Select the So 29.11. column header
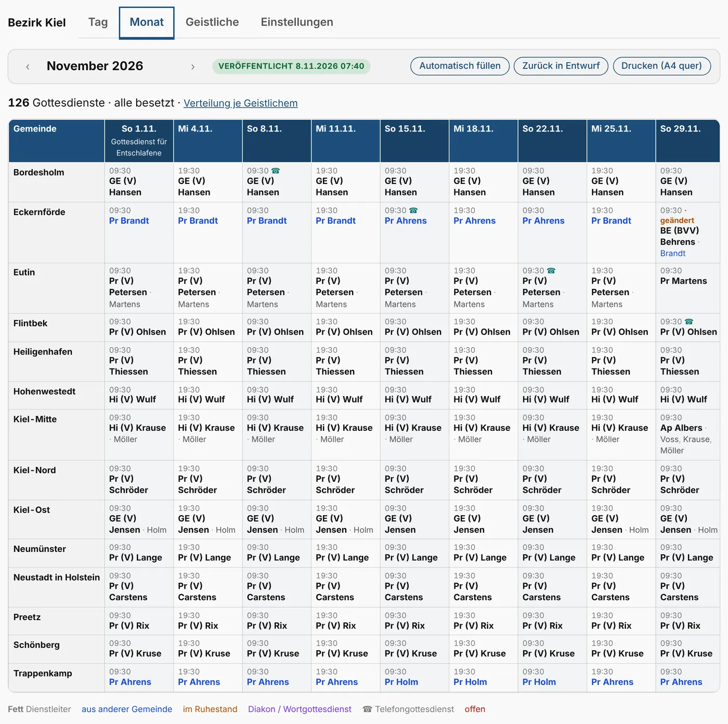The width and height of the screenshot is (728, 724). [687, 141]
